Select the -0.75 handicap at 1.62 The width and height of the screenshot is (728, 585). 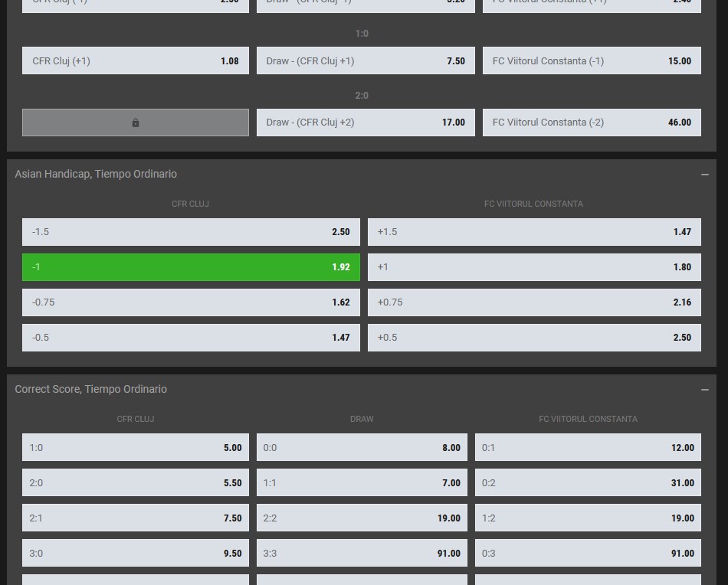pyautogui.click(x=190, y=302)
